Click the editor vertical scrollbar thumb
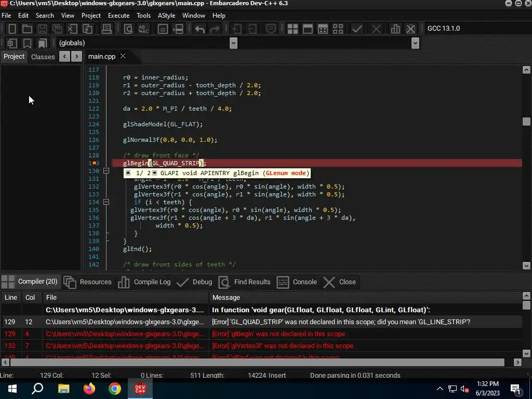The width and height of the screenshot is (532, 399). click(526, 122)
